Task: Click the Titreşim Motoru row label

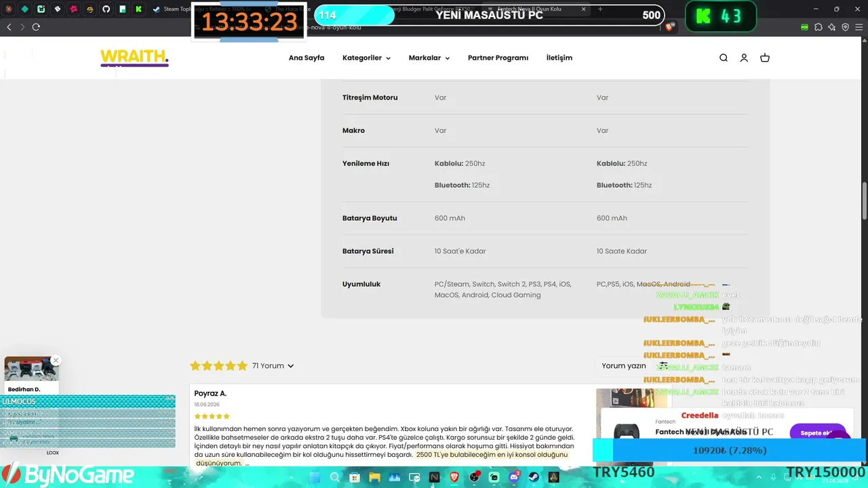Action: (370, 98)
